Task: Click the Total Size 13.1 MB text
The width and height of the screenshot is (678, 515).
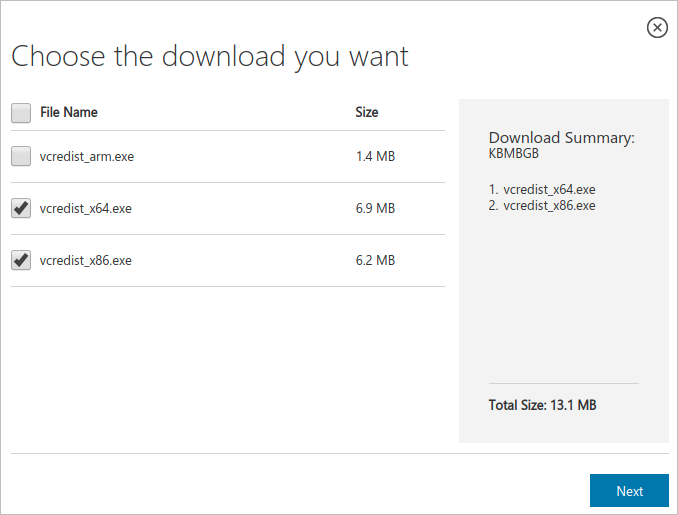Action: tap(542, 405)
